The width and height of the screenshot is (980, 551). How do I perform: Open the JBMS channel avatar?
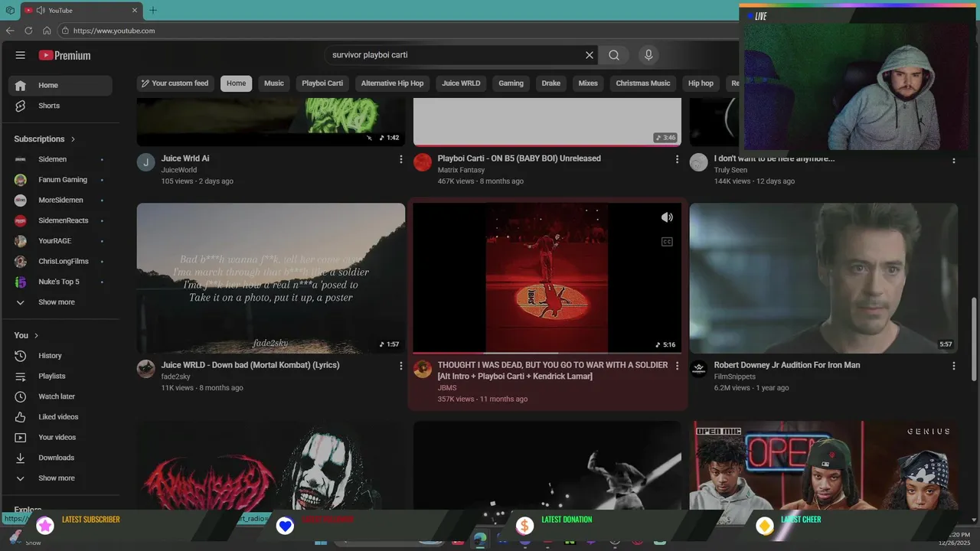coord(423,369)
